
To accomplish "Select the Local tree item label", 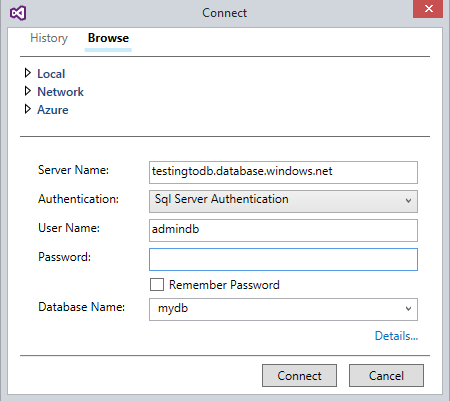I will click(x=51, y=74).
